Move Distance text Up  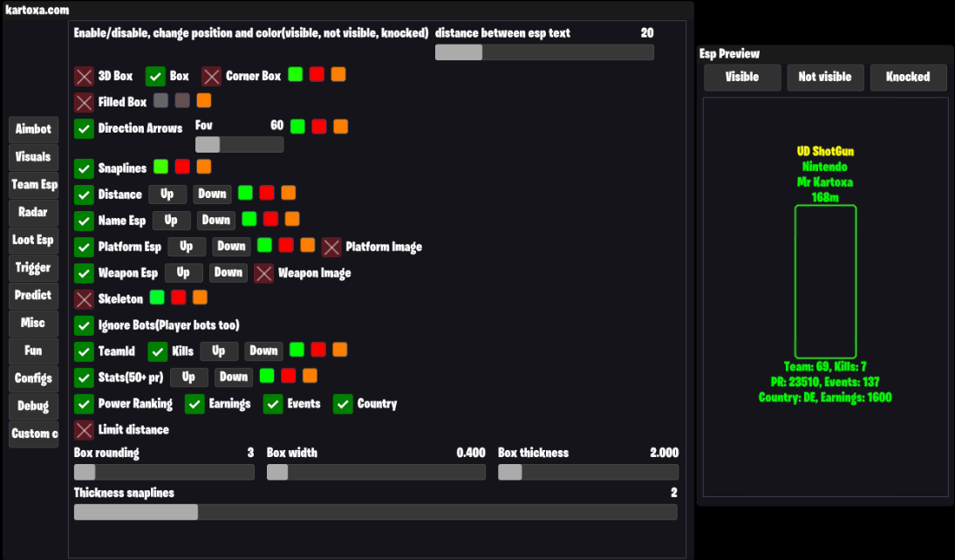click(167, 194)
